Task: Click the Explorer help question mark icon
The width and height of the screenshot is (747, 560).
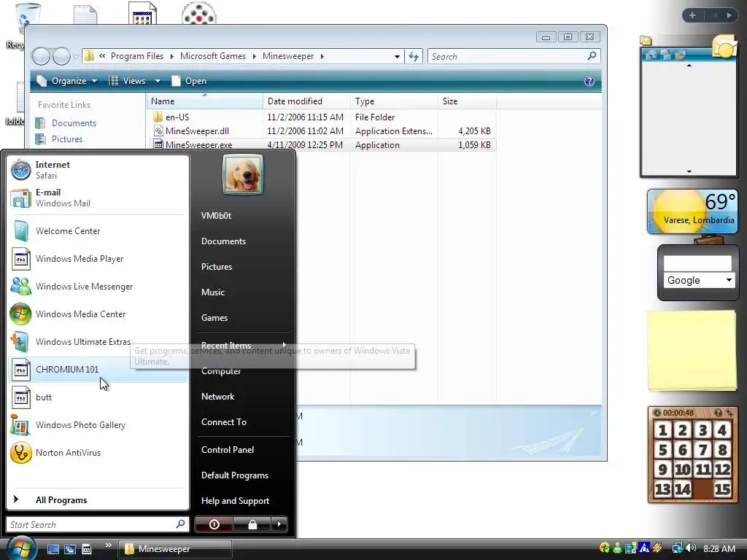Action: click(589, 81)
